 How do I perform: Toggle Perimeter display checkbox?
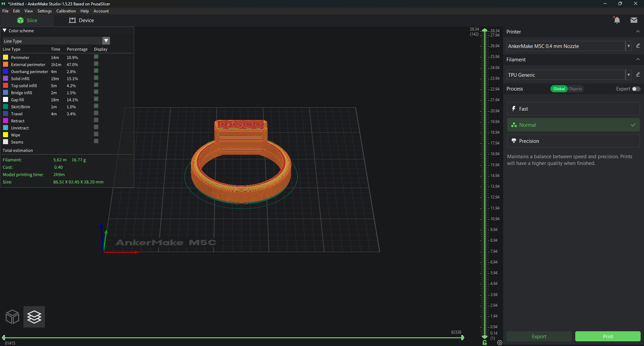[96, 57]
